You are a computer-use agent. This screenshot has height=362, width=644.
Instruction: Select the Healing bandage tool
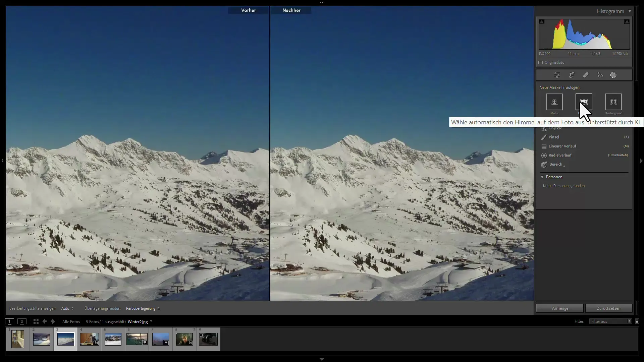tap(586, 75)
